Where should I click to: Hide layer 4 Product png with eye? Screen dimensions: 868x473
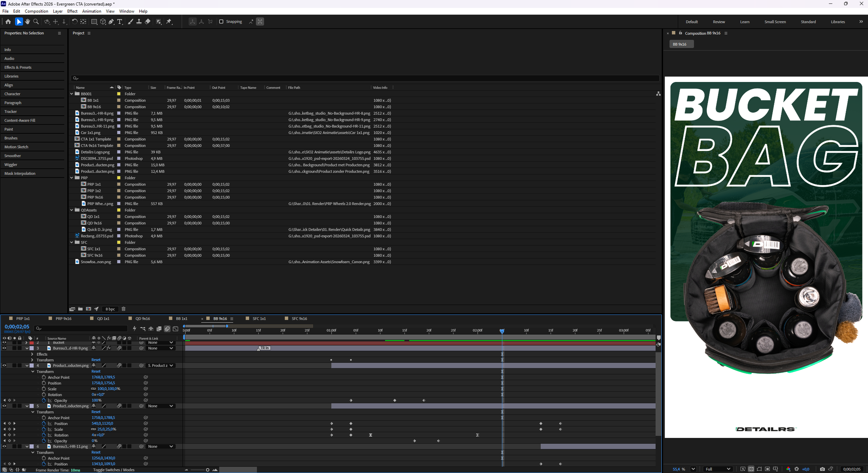(x=4, y=365)
